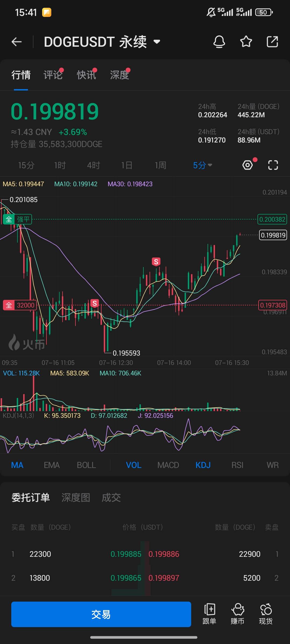Tap the 24h额 88.96M value
The height and width of the screenshot is (644, 290).
click(249, 140)
